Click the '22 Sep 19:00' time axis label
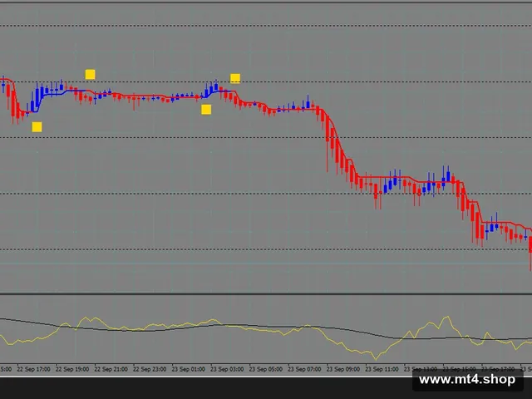This screenshot has height=399, width=532. tap(72, 369)
